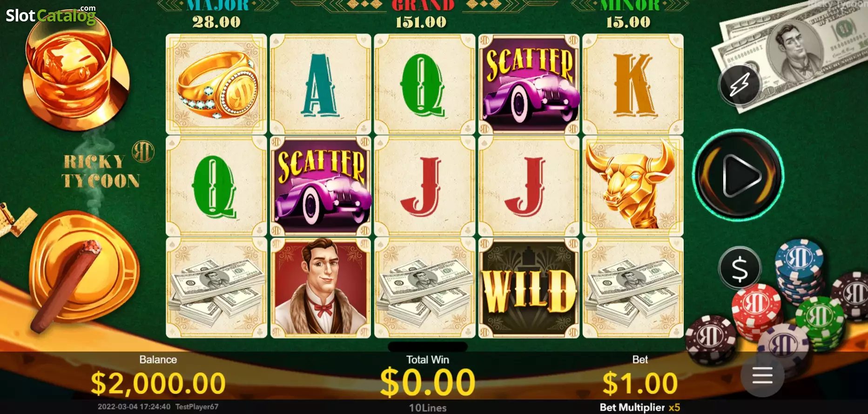The image size is (868, 414).
Task: Click the 10Lines label
Action: [428, 408]
